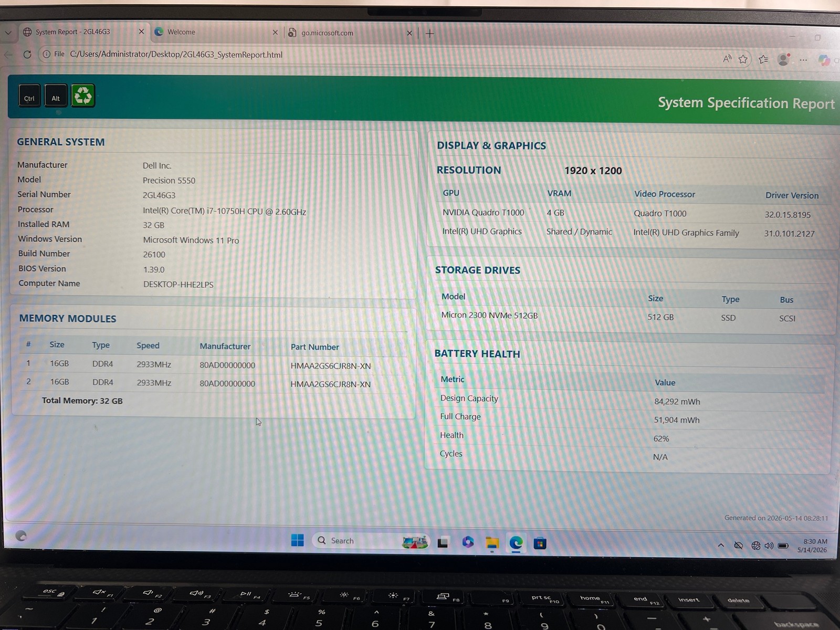840x630 pixels.
Task: Go back with the browser back arrow
Action: [8, 54]
